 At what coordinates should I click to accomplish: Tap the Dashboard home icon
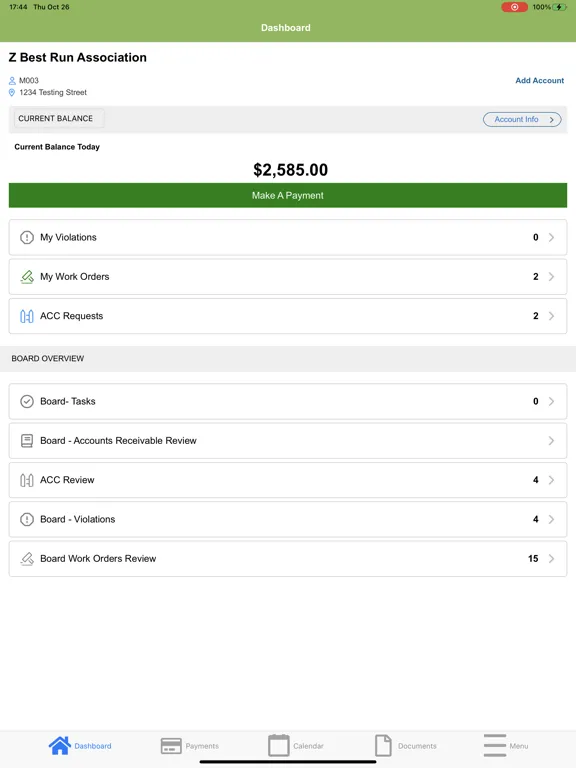click(x=60, y=745)
